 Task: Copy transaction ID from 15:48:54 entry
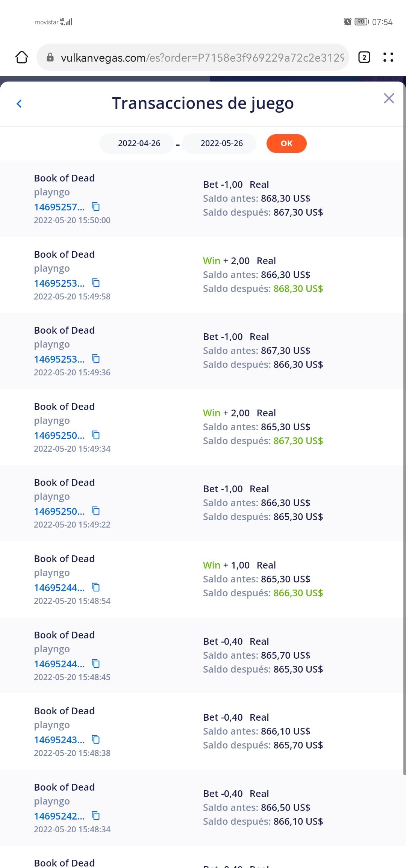coord(96,587)
